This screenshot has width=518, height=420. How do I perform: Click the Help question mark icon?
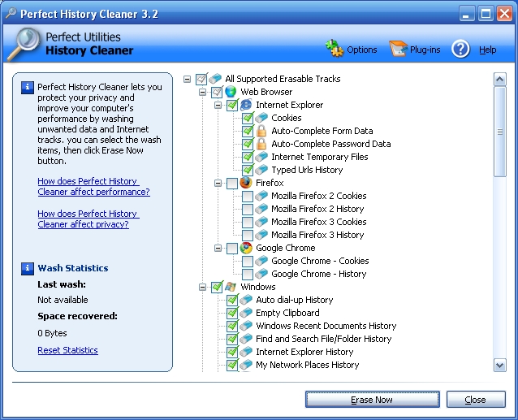[460, 49]
